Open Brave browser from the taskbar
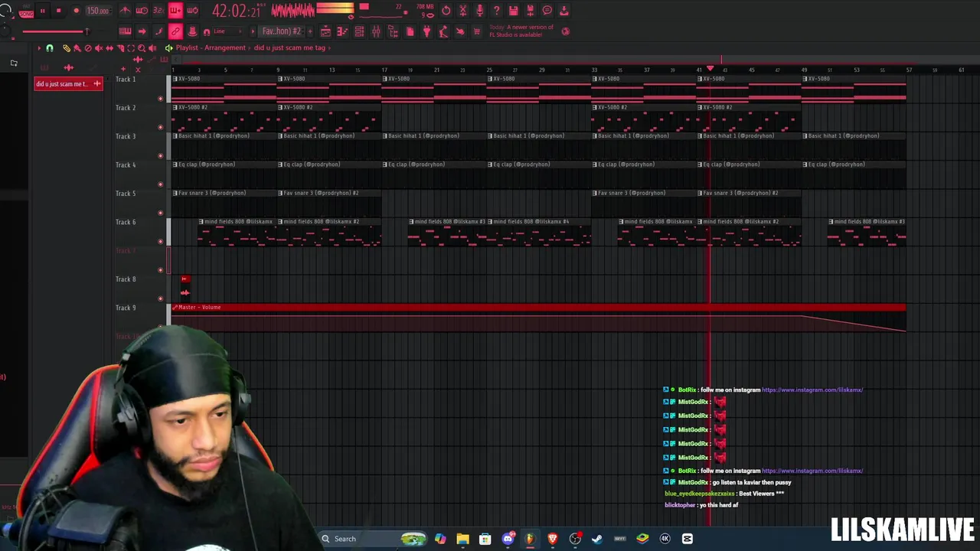 pyautogui.click(x=552, y=539)
